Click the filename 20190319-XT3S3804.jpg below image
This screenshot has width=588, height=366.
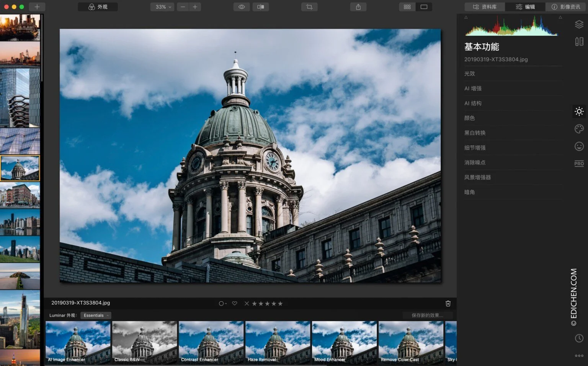81,303
